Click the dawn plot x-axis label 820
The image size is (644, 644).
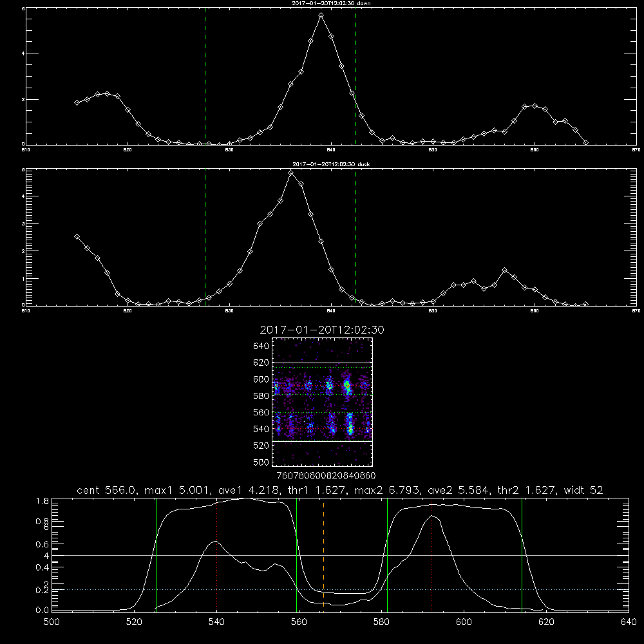pos(128,150)
